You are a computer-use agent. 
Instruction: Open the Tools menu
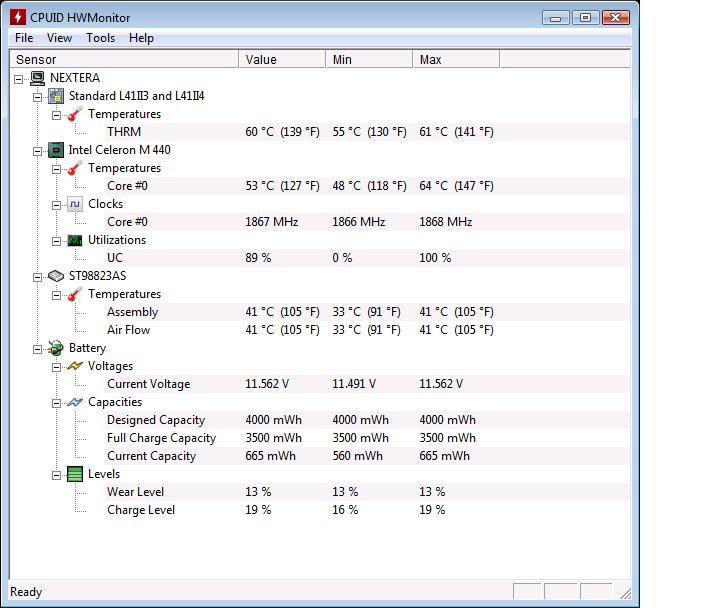click(x=101, y=38)
